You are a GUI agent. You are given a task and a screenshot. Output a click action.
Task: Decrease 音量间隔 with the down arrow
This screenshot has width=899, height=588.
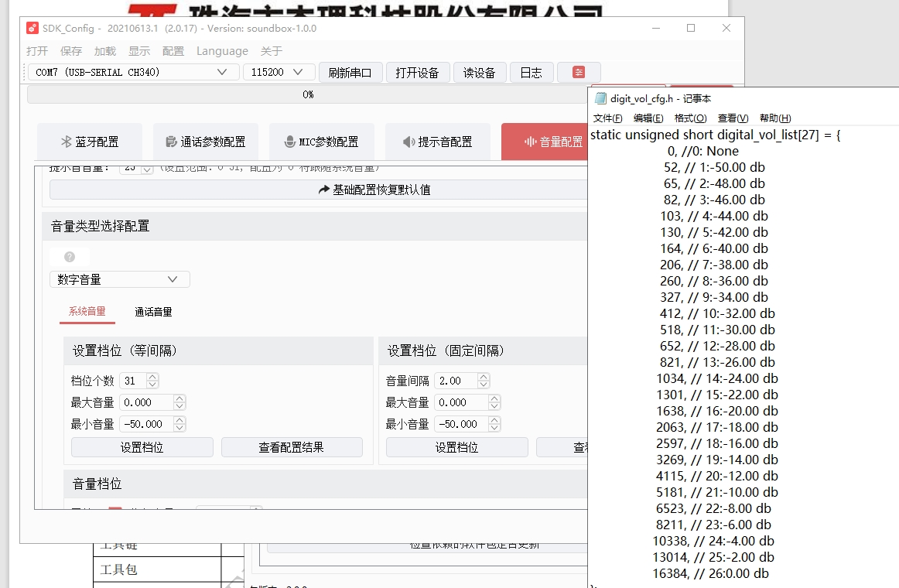[x=484, y=385]
